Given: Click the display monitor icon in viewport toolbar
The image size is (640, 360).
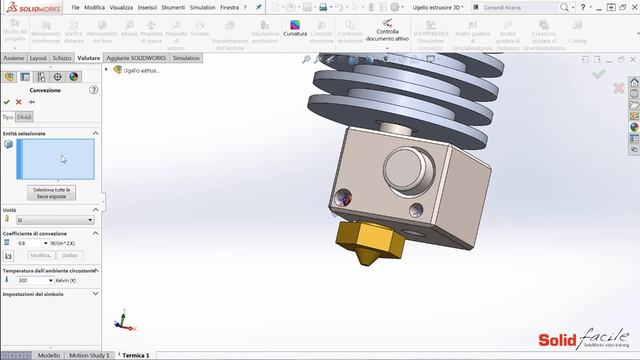Looking at the screenshot, I should pyautogui.click(x=430, y=60).
